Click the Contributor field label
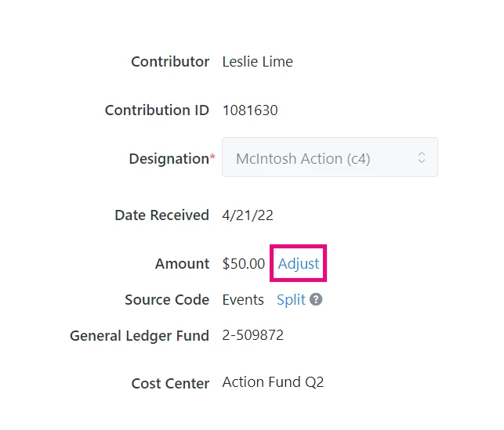504x430 pixels. (x=170, y=62)
